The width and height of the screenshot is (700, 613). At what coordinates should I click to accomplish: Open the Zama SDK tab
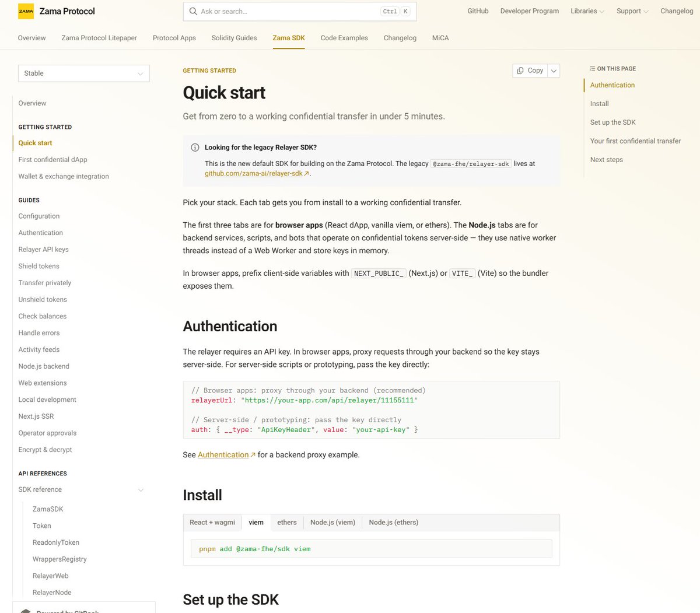click(x=289, y=38)
